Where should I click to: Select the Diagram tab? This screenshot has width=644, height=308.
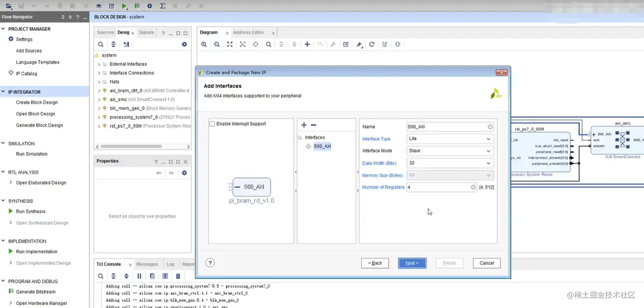tap(209, 32)
